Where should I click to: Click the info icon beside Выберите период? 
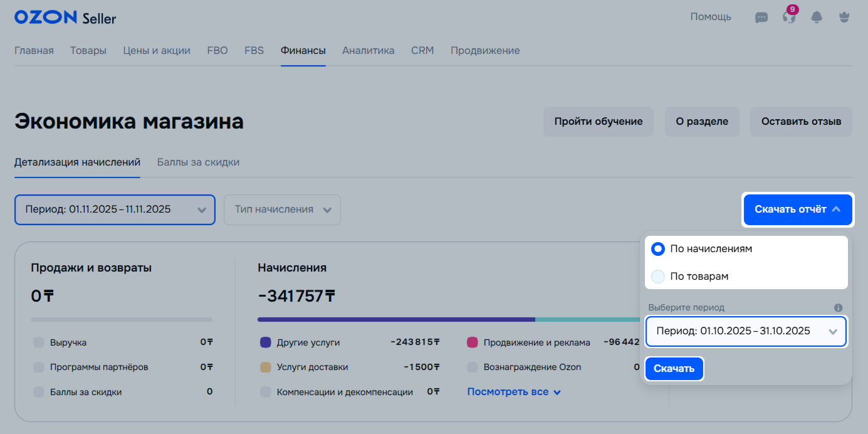click(838, 308)
